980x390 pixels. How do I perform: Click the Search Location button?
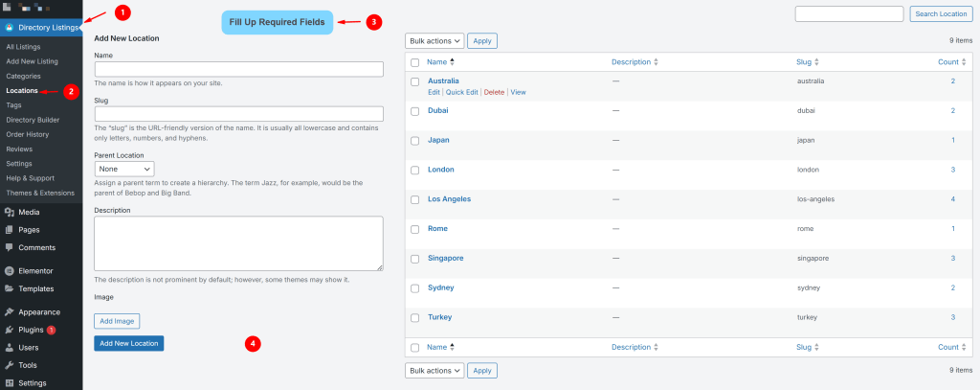(x=942, y=13)
